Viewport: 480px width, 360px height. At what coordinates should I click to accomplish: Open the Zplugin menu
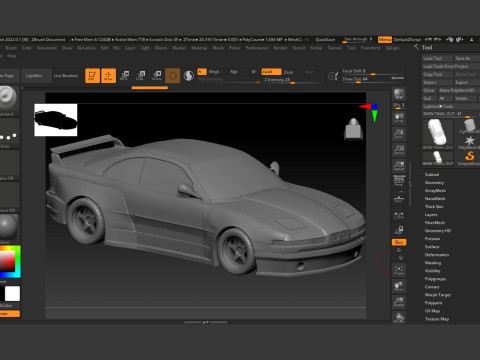pyautogui.click(x=392, y=48)
